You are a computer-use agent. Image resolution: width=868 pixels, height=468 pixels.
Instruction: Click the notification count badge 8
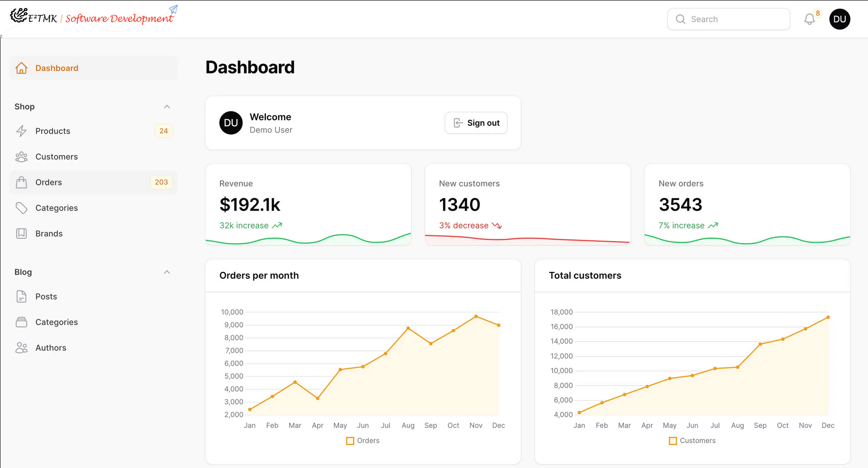[818, 13]
